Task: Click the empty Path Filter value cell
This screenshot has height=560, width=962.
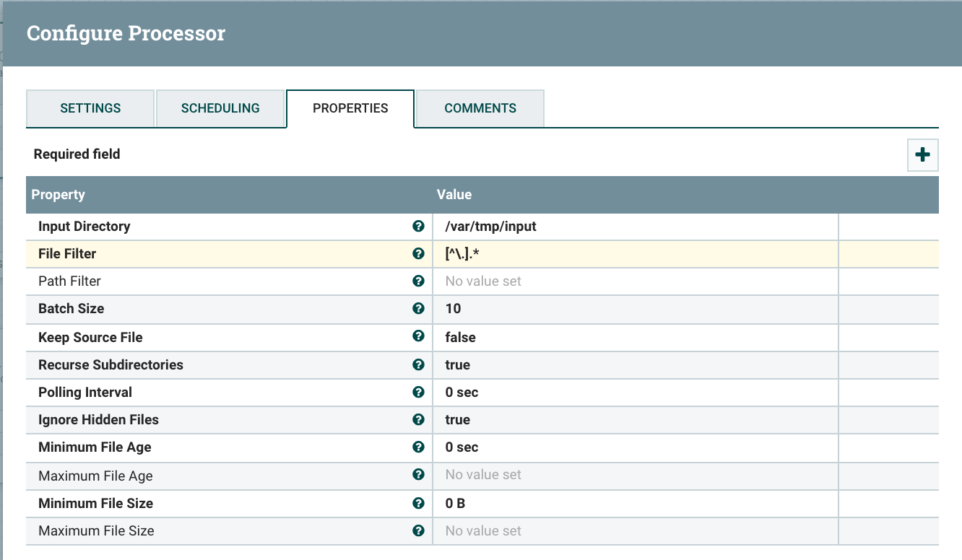Action: 636,281
